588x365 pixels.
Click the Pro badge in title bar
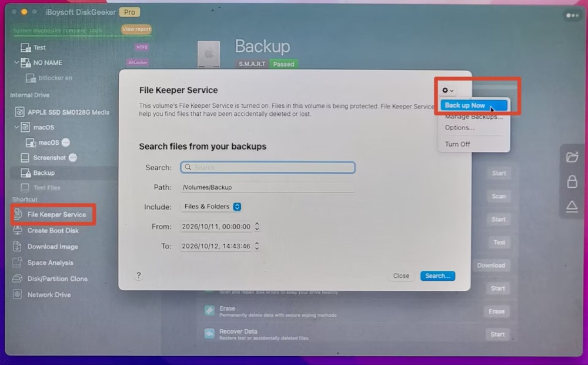point(130,12)
